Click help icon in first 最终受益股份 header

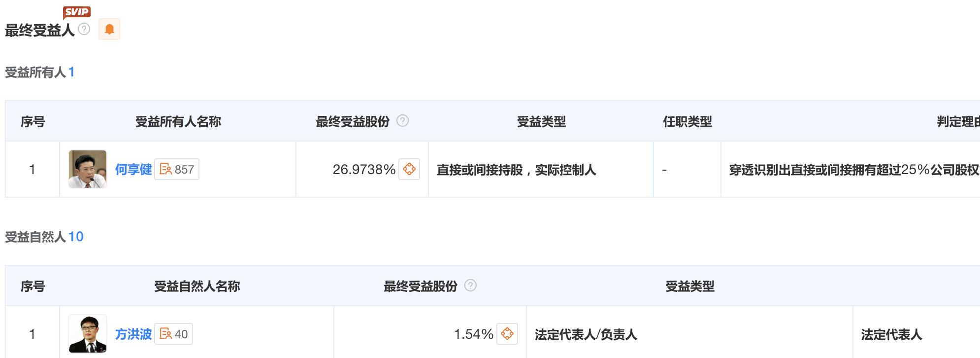point(402,121)
